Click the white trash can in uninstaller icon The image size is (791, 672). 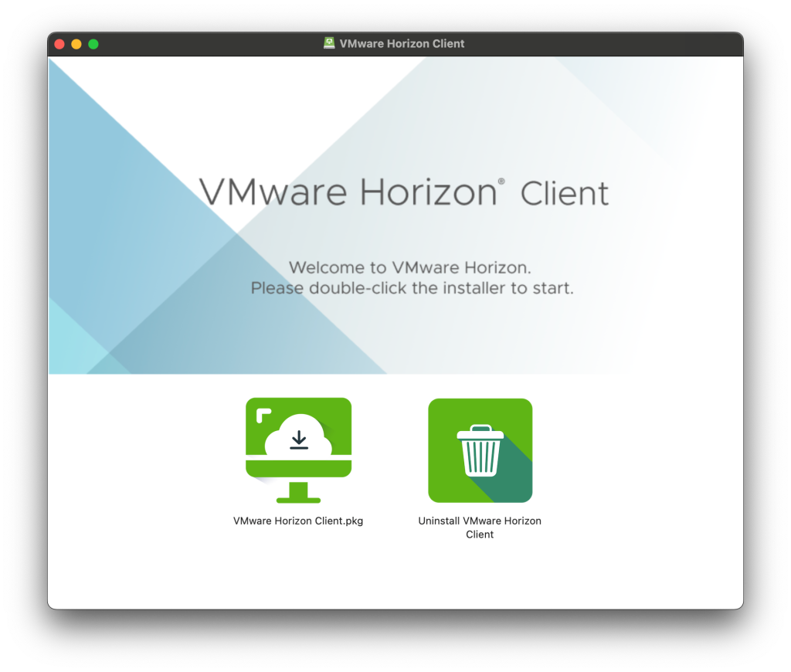480,452
